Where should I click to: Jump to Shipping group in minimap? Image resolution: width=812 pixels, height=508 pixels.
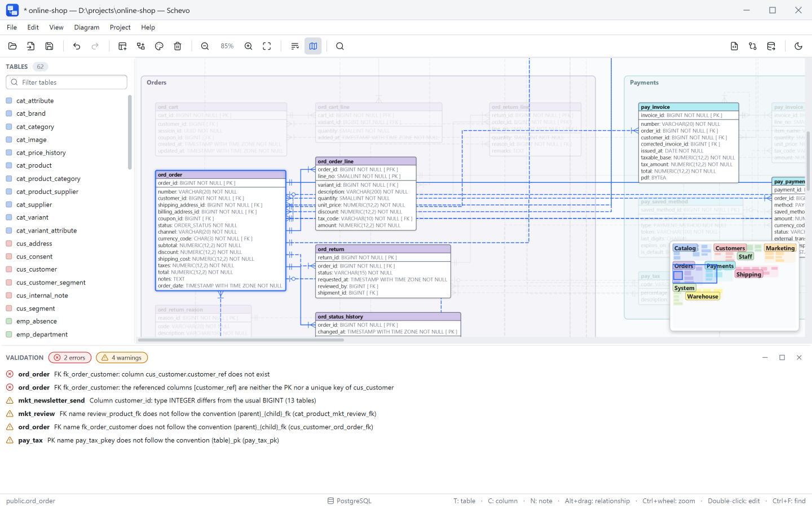click(749, 274)
